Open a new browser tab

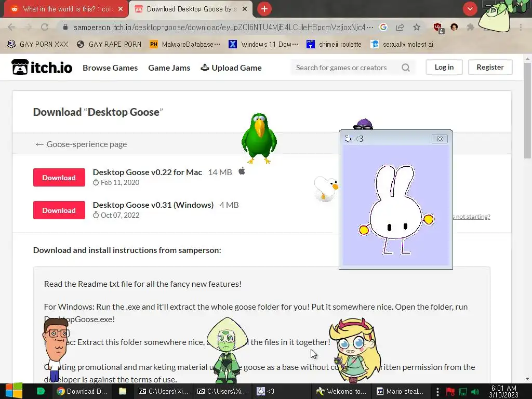point(264,9)
